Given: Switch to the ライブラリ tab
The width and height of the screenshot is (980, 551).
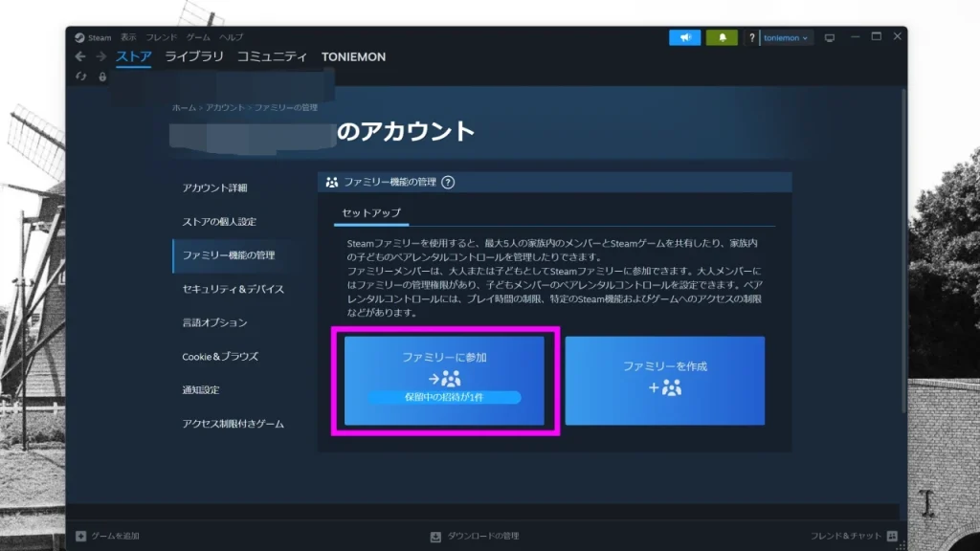Looking at the screenshot, I should [x=193, y=56].
